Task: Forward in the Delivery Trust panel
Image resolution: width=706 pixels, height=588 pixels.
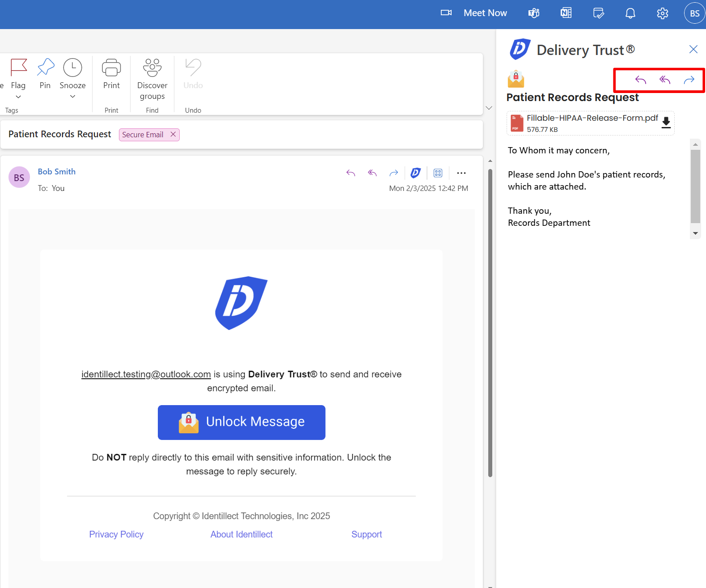Action: 689,80
